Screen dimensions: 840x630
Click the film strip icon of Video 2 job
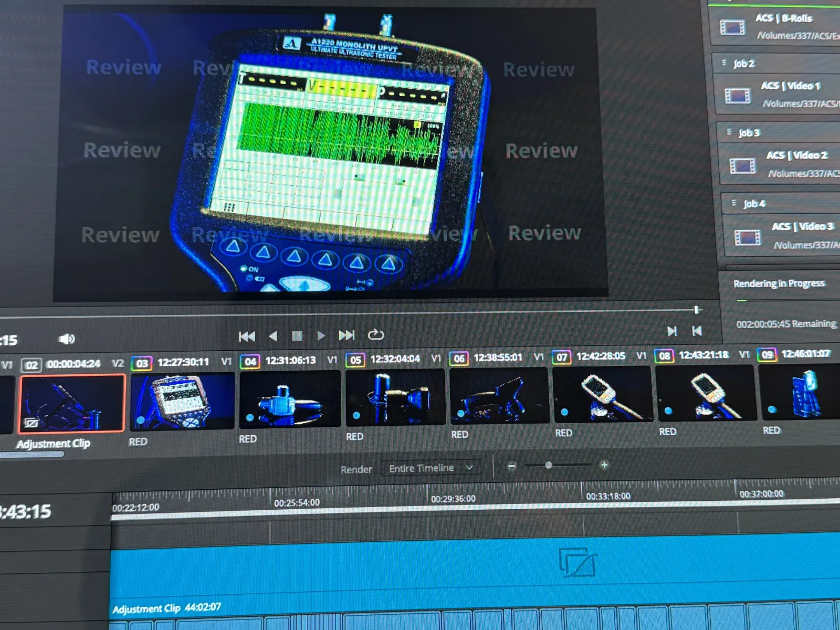[x=742, y=166]
